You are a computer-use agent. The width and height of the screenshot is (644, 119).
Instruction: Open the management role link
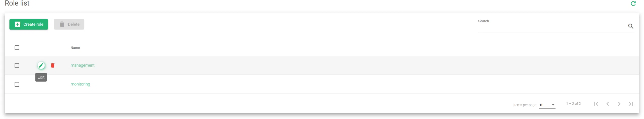[x=83, y=65]
